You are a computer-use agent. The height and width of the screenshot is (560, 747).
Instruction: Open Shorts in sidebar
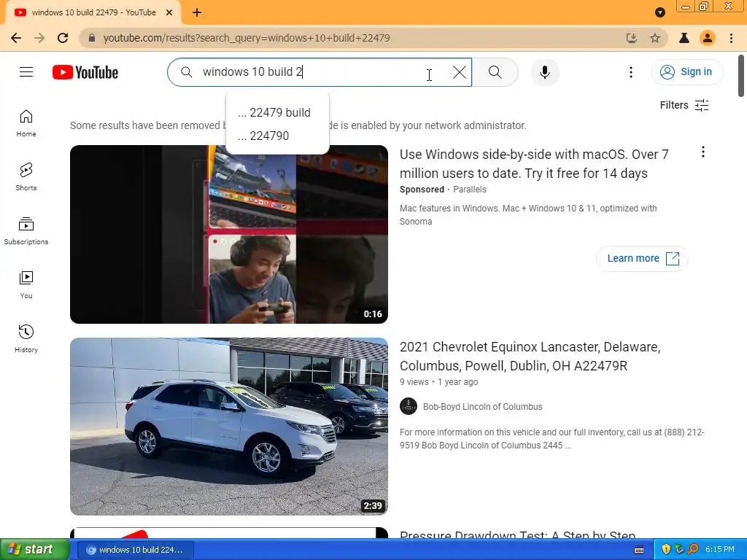coord(26,177)
